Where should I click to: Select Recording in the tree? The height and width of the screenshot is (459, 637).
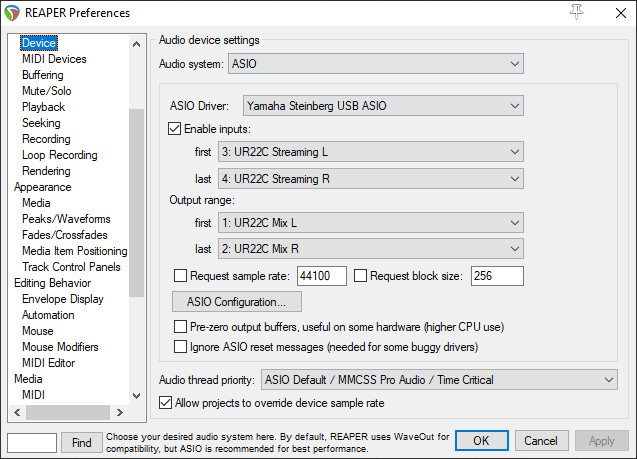46,139
